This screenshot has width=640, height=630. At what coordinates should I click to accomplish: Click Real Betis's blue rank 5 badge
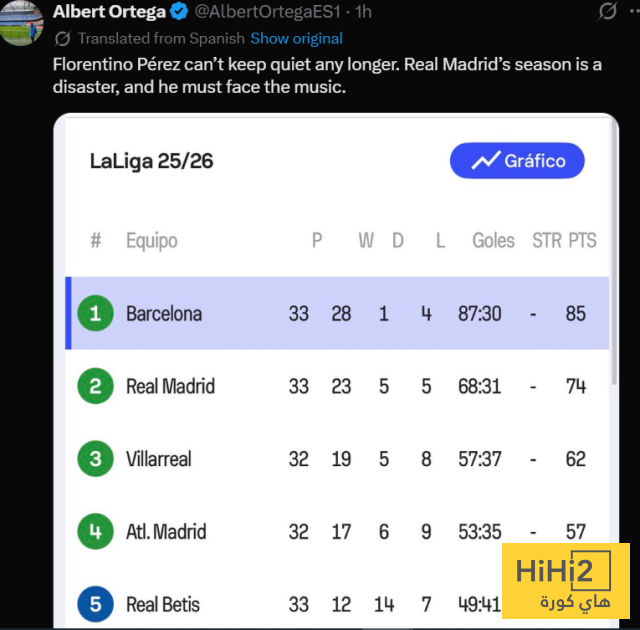95,604
